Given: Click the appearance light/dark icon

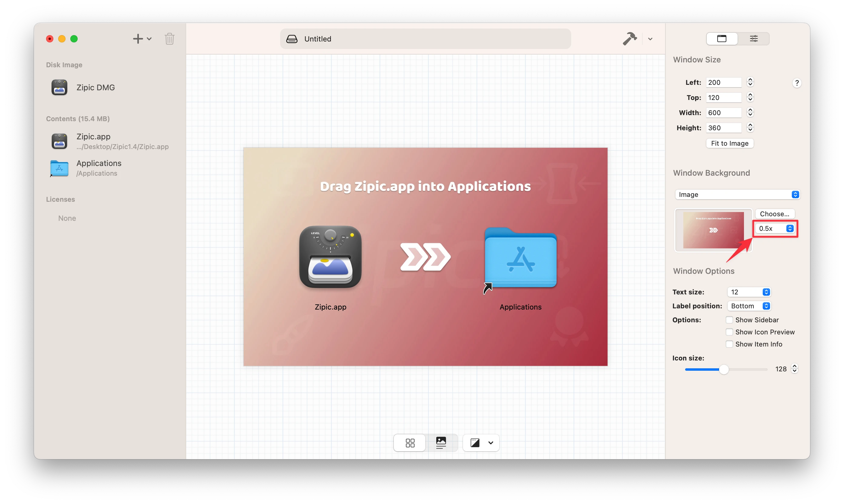Looking at the screenshot, I should pyautogui.click(x=474, y=443).
